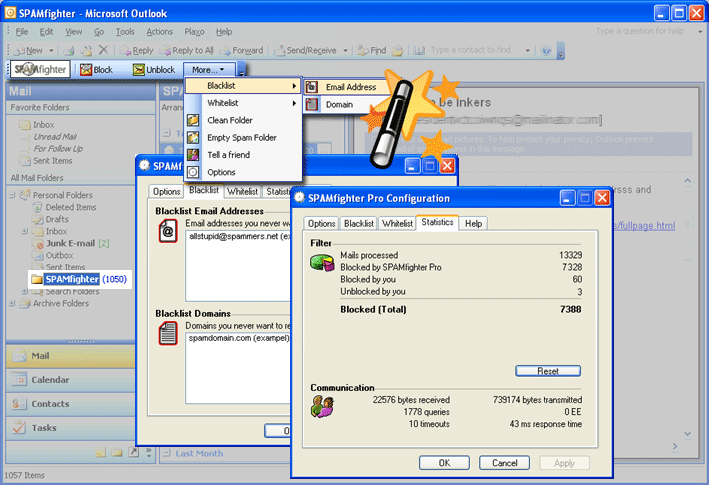
Task: Open the fullpage.html link in message
Action: (x=645, y=226)
